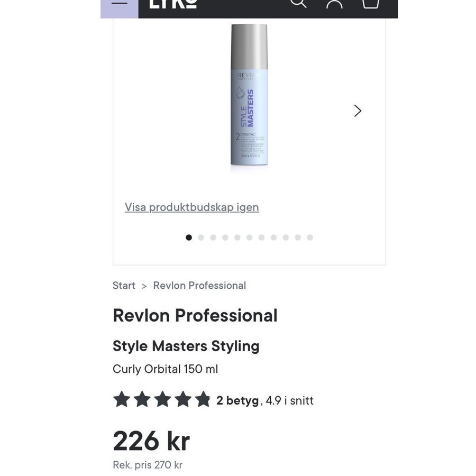Open the shopping cart icon
476x476 pixels.
(x=370, y=3)
